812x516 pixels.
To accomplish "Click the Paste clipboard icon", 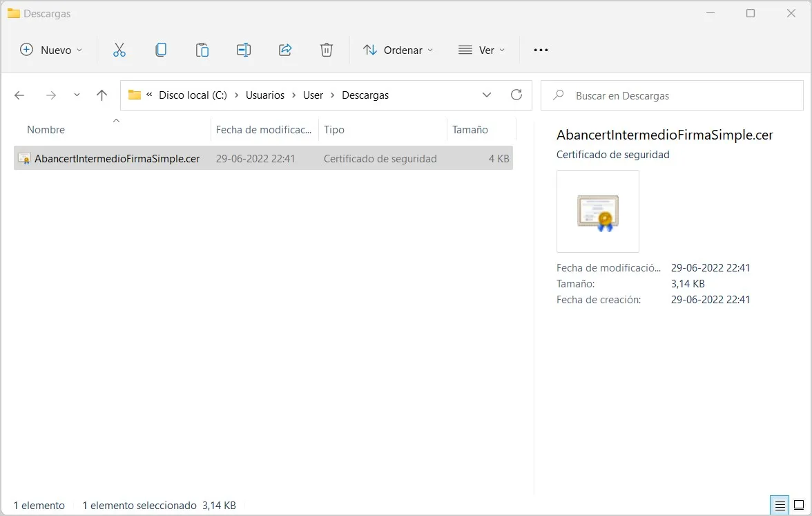I will pyautogui.click(x=202, y=50).
